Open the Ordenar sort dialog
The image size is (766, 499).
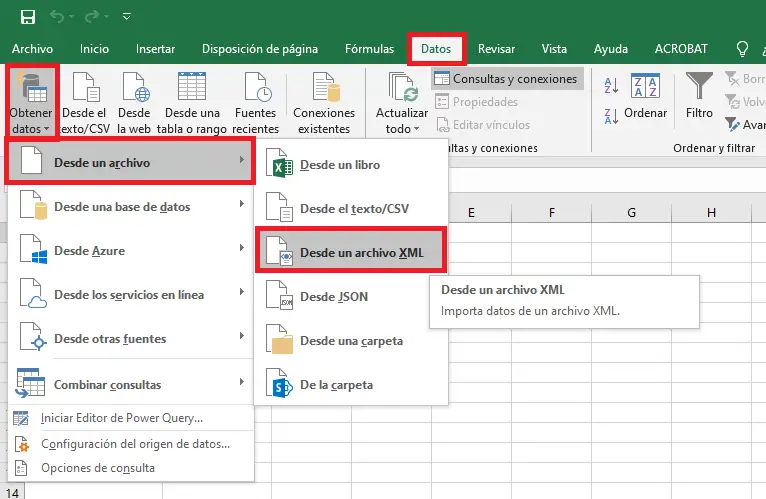pyautogui.click(x=645, y=97)
